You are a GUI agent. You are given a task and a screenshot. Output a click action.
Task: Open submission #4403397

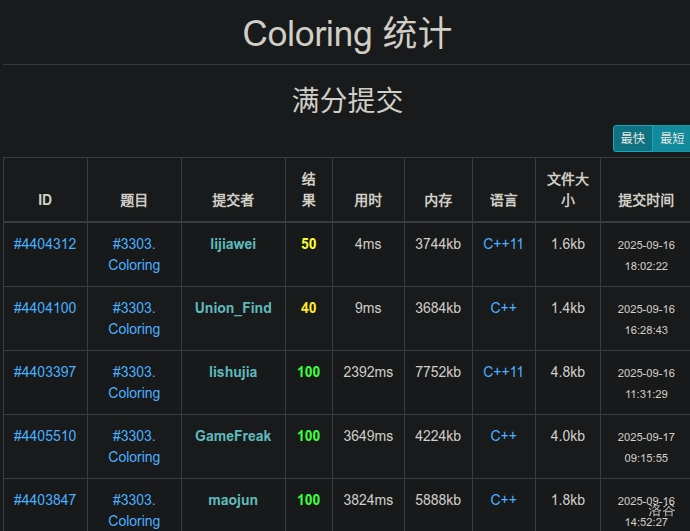pyautogui.click(x=45, y=372)
